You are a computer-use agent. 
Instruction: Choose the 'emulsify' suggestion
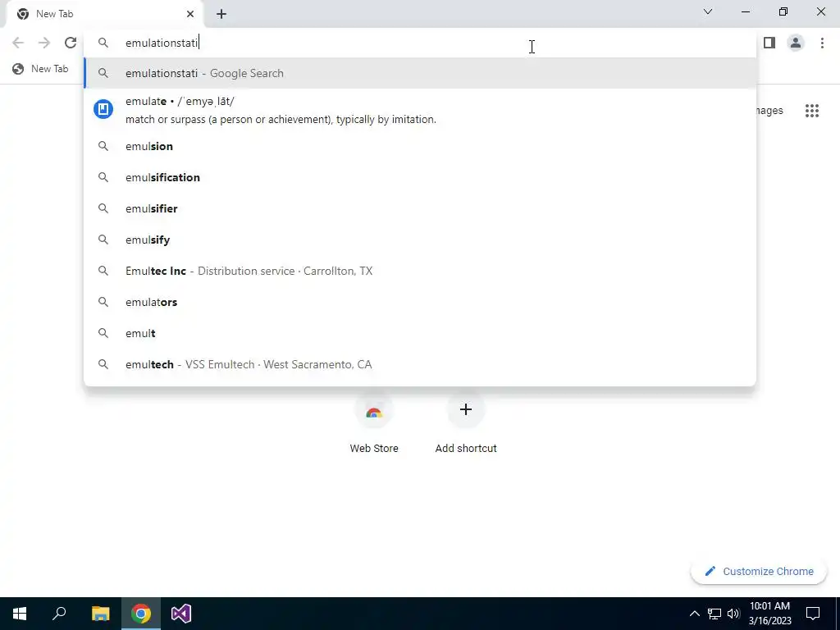point(420,240)
